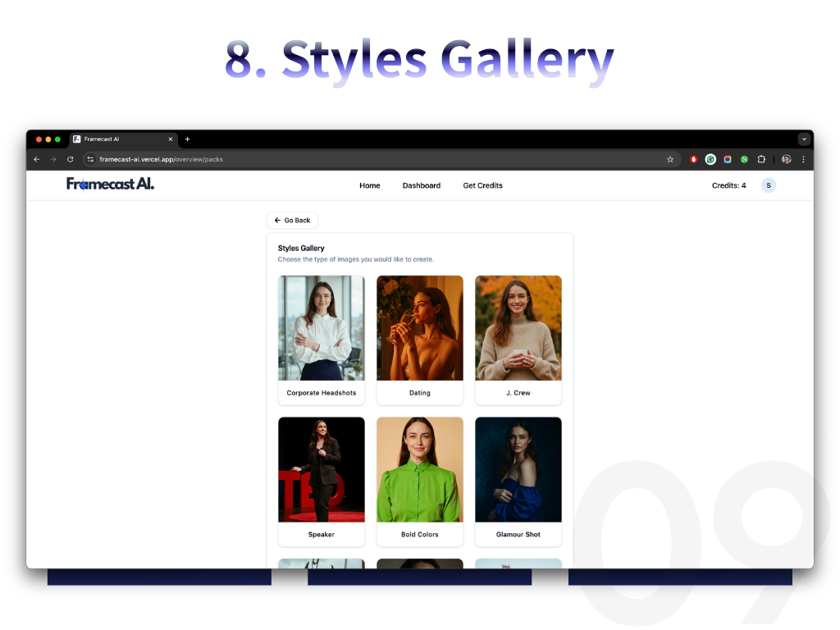Open the colorful ring extension icon
Screen dimensions: 840x630
(x=728, y=159)
